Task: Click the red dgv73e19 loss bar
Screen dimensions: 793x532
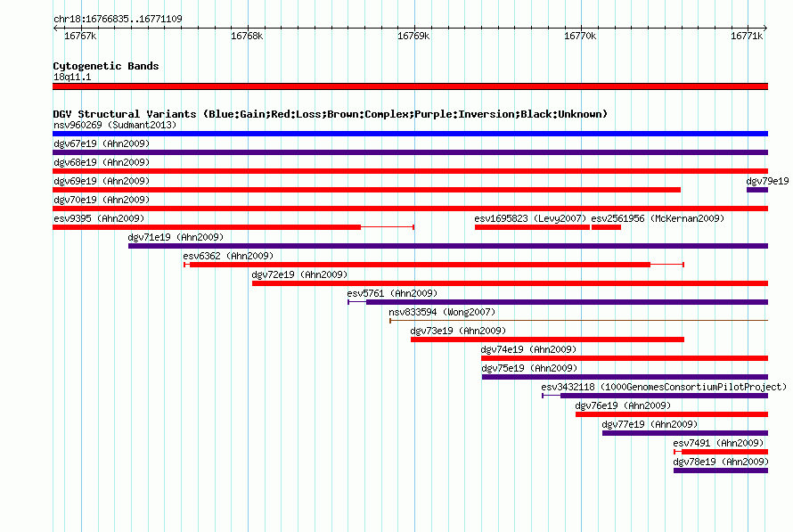Action: tap(547, 340)
